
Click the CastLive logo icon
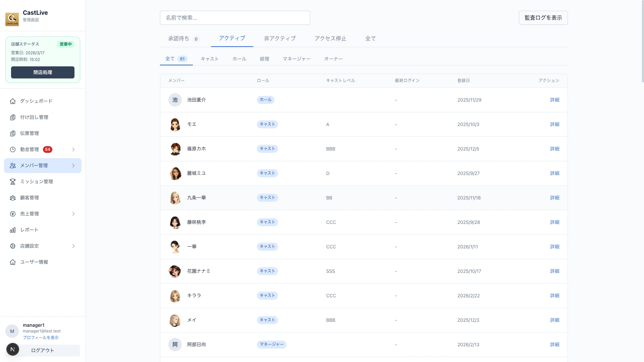[x=12, y=19]
